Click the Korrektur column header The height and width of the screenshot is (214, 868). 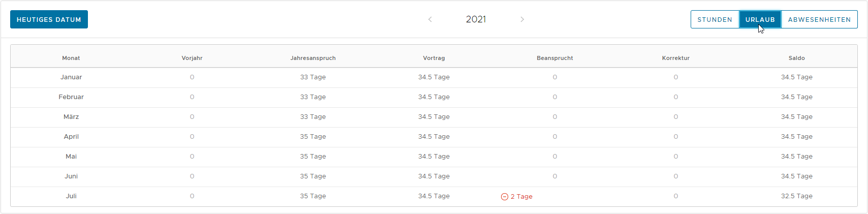click(675, 58)
